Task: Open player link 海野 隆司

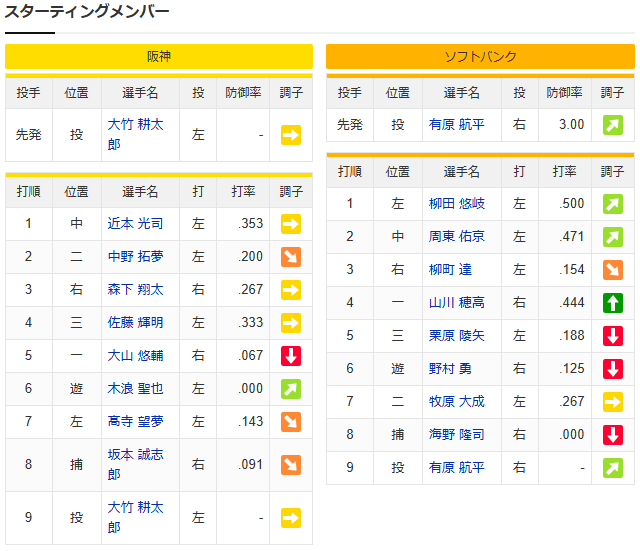Action: [456, 435]
